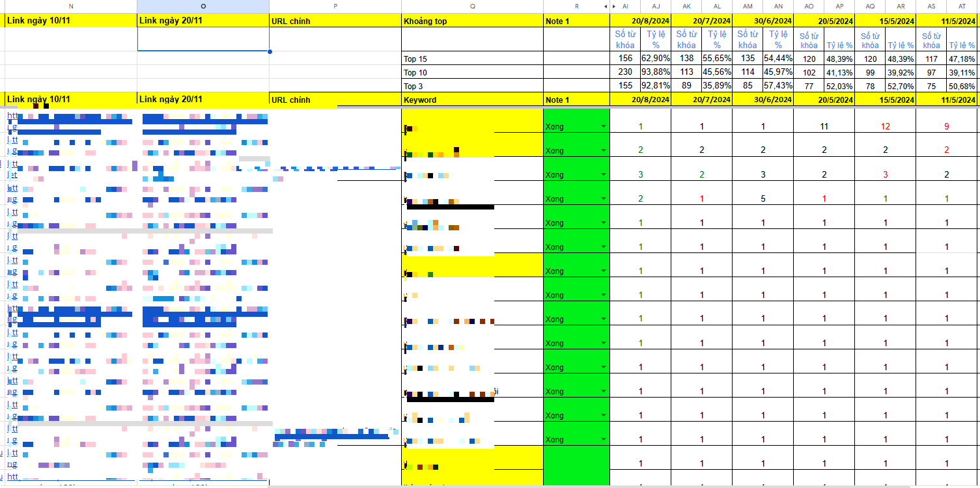Click the left arrow to unhide columns beside R
Screen dimensions: 980x488
coord(606,6)
